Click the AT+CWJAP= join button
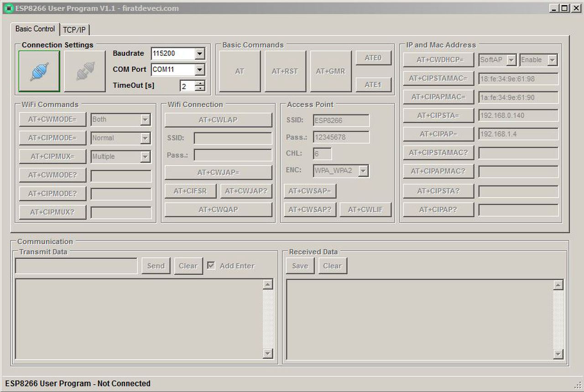Viewport: 584px width, 392px height. tap(219, 172)
